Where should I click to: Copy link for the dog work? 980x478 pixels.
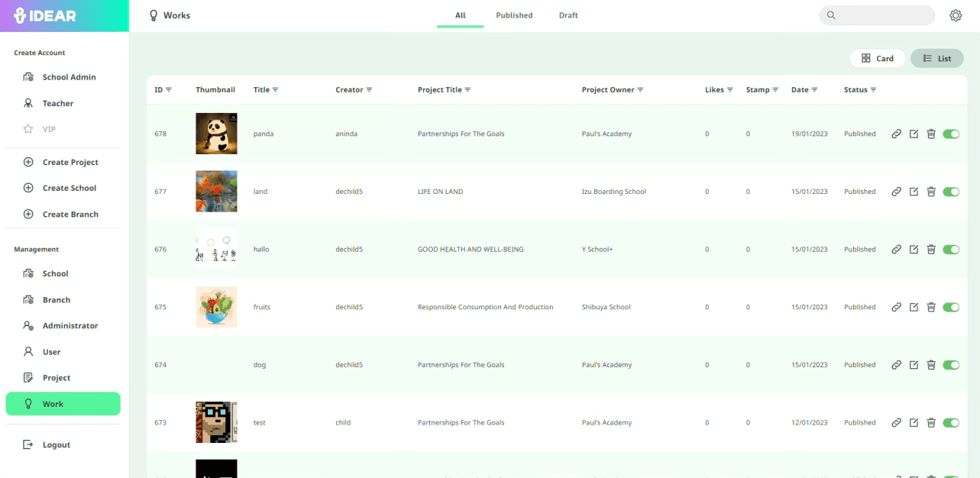897,365
